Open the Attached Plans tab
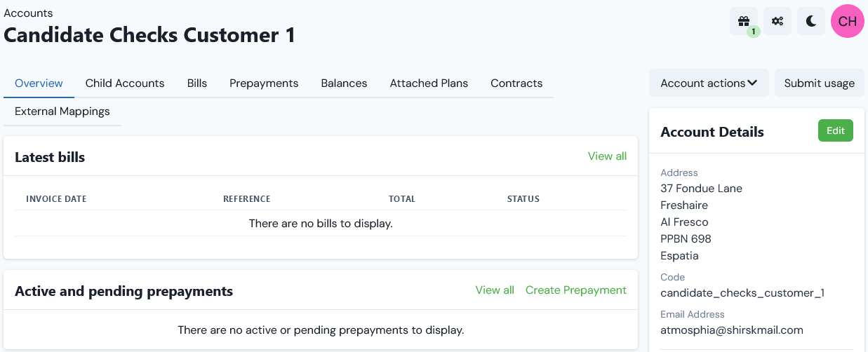868x352 pixels. 429,83
